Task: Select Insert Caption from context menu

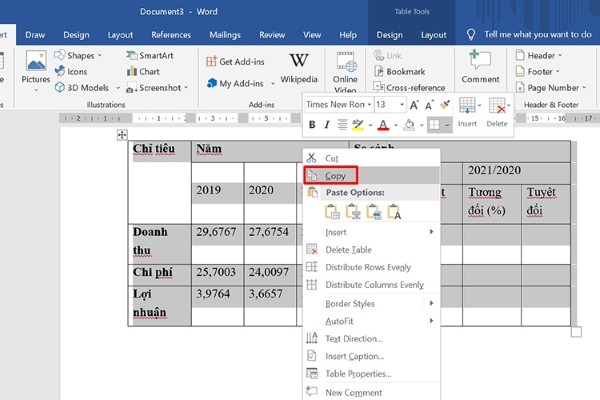Action: pos(372,356)
